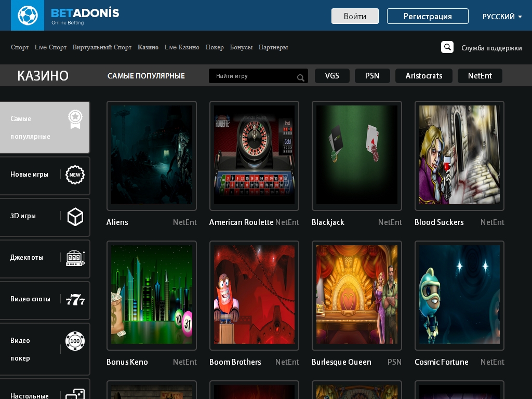The image size is (532, 399).
Task: Filter games by NetEnt provider
Action: pyautogui.click(x=480, y=76)
